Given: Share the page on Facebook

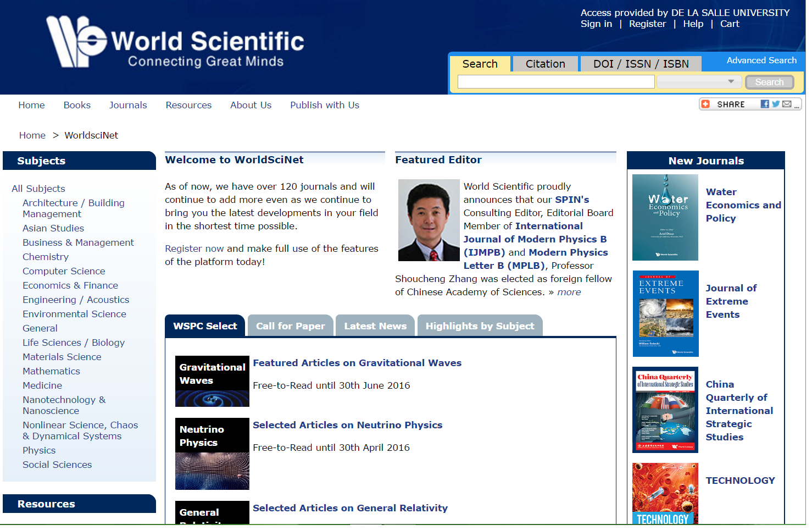Looking at the screenshot, I should point(765,104).
